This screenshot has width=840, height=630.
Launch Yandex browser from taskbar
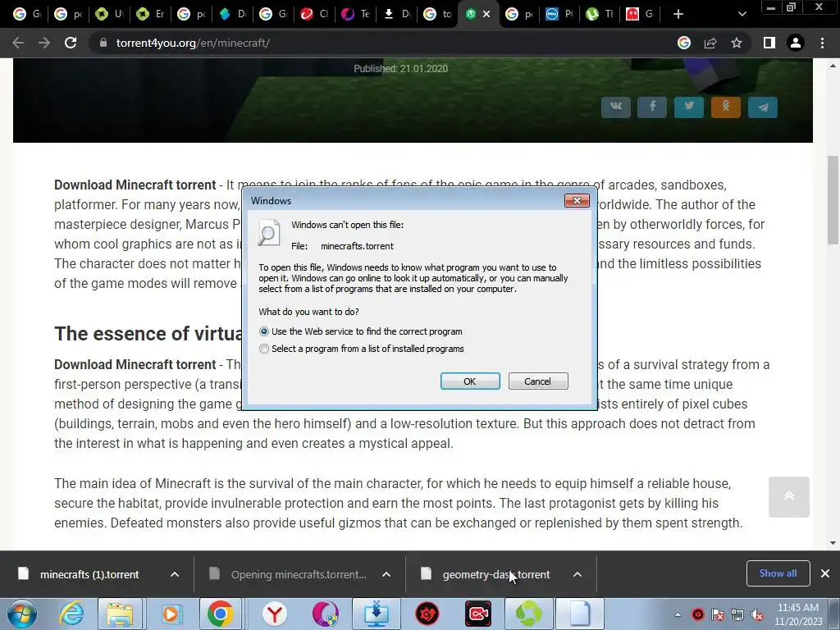coord(274,614)
